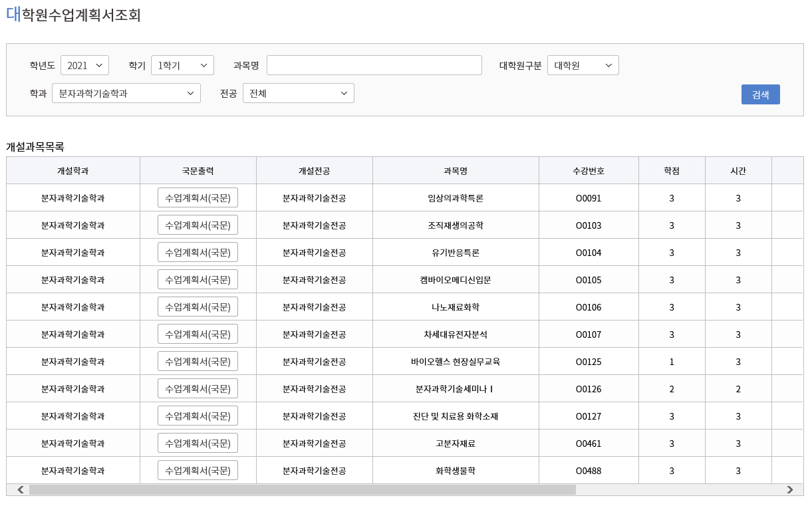This screenshot has height=508, width=812.
Task: Expand the 학과 분자과학기술학과 dropdown
Action: (x=126, y=93)
